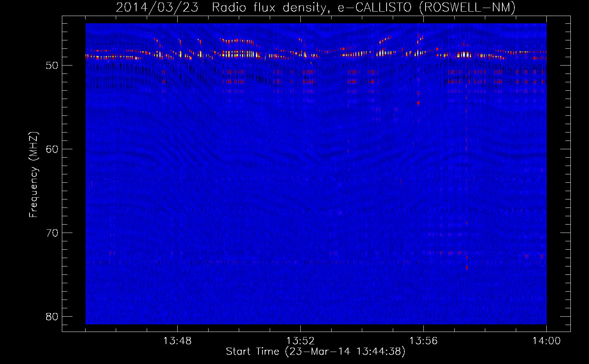Click the 13:56 time tick label
This screenshot has height=364, width=589.
[x=423, y=341]
